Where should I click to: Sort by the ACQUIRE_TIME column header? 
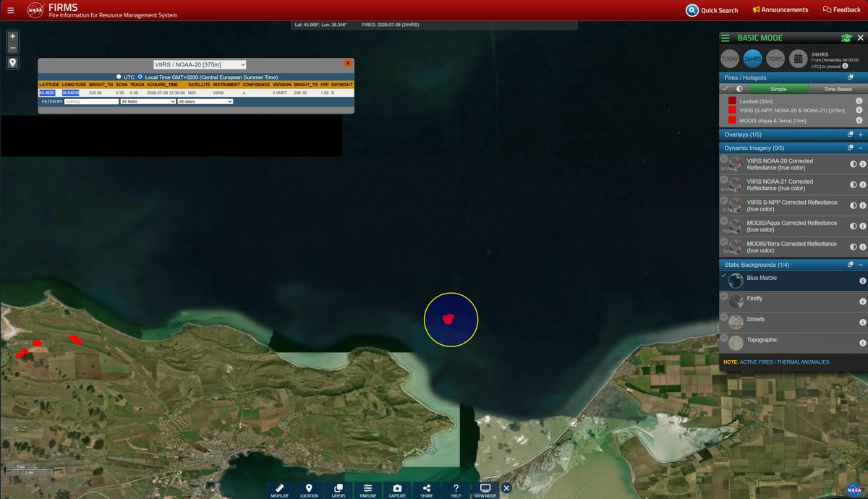162,85
